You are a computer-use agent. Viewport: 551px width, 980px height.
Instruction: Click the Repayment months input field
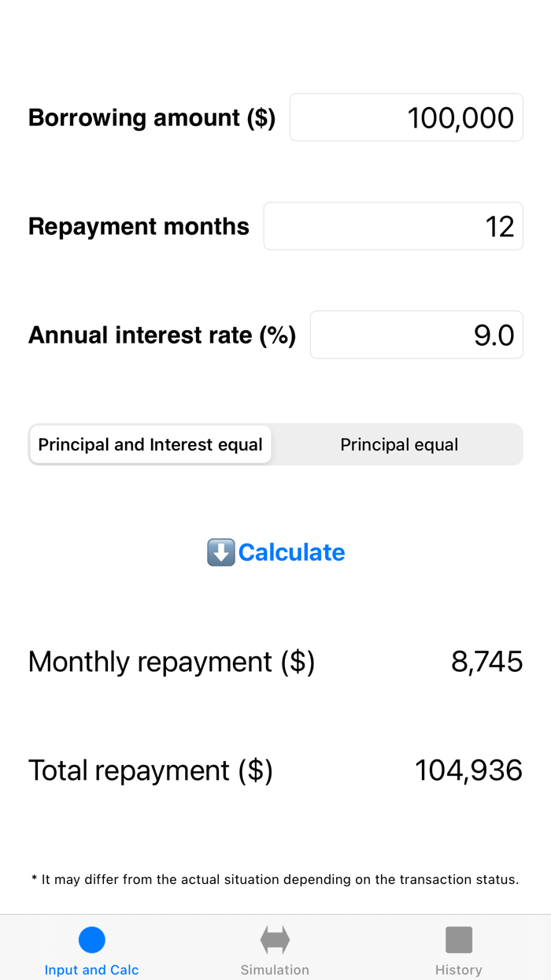pos(393,226)
